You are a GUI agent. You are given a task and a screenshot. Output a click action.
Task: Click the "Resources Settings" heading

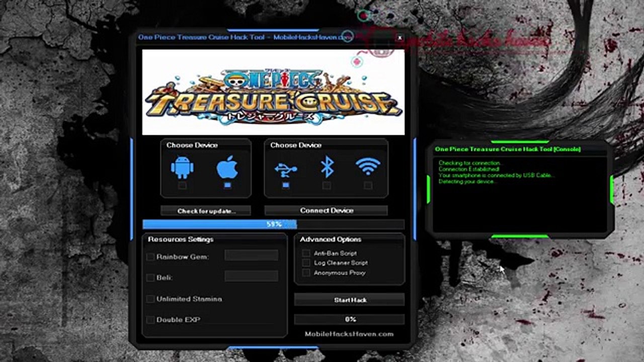click(181, 239)
